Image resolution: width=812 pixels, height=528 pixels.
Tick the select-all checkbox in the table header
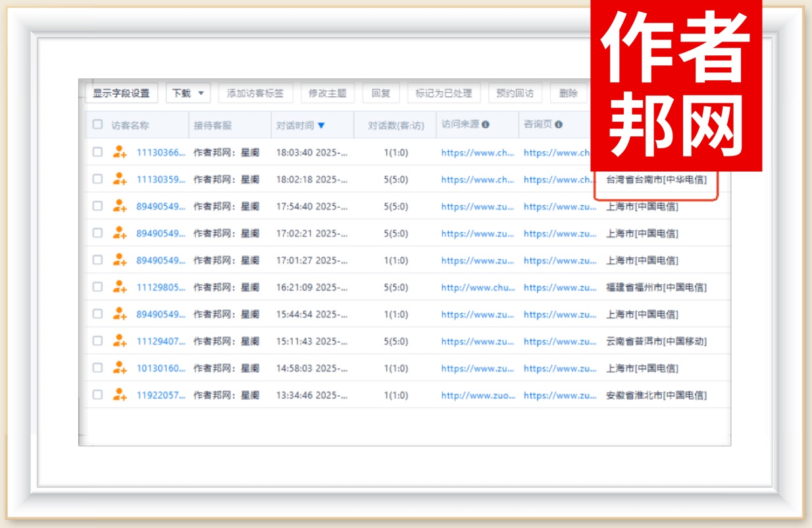98,124
